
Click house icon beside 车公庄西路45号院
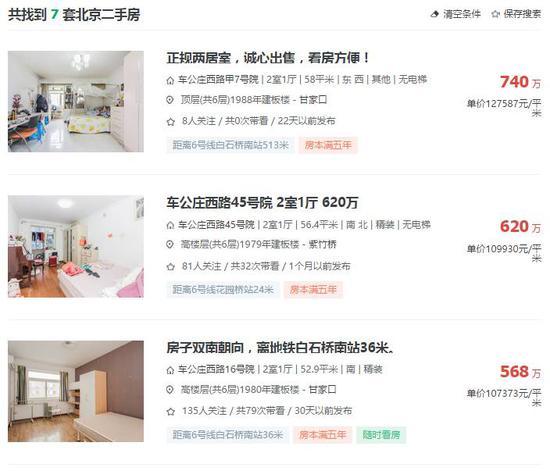tap(170, 225)
